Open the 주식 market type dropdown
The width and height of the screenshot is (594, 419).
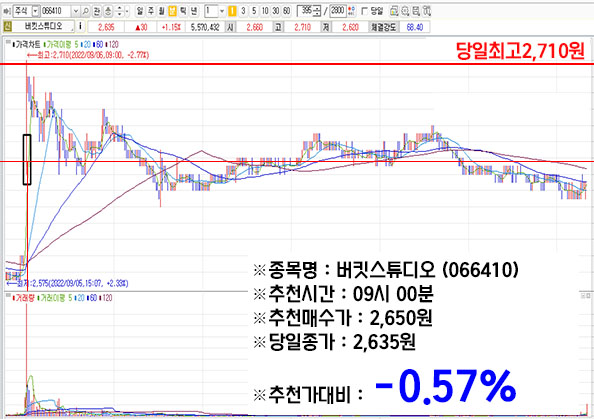click(x=35, y=11)
